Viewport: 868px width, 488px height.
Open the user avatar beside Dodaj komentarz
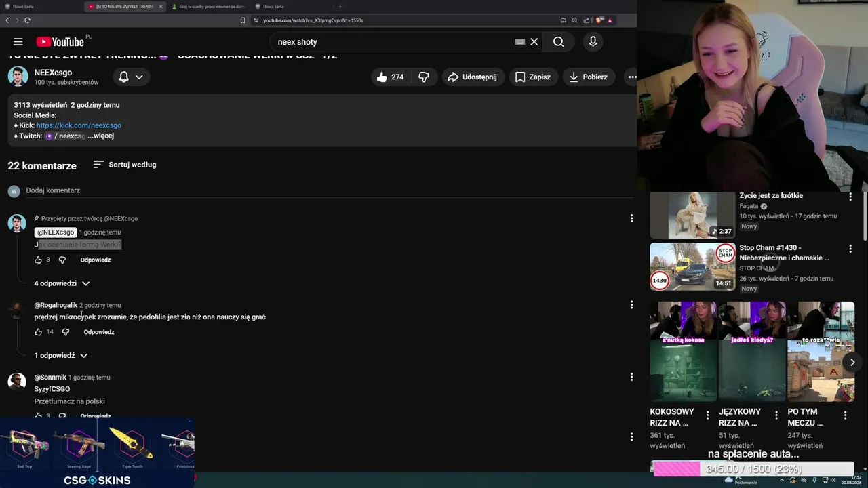[x=14, y=191]
